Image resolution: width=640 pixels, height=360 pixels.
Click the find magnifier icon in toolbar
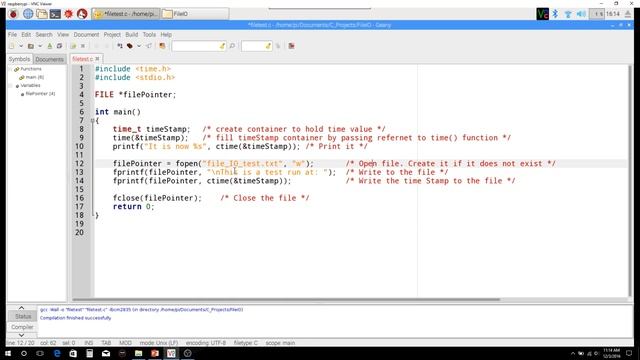(232, 46)
